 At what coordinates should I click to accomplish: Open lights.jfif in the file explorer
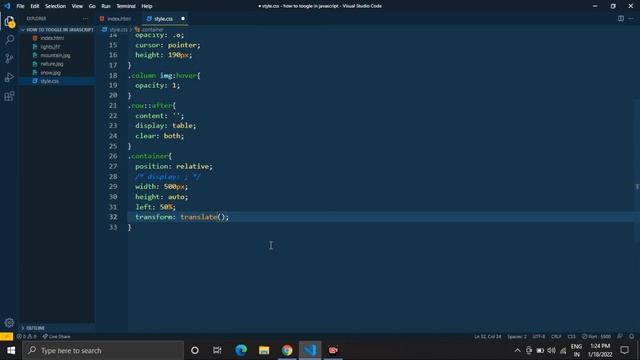(50, 47)
